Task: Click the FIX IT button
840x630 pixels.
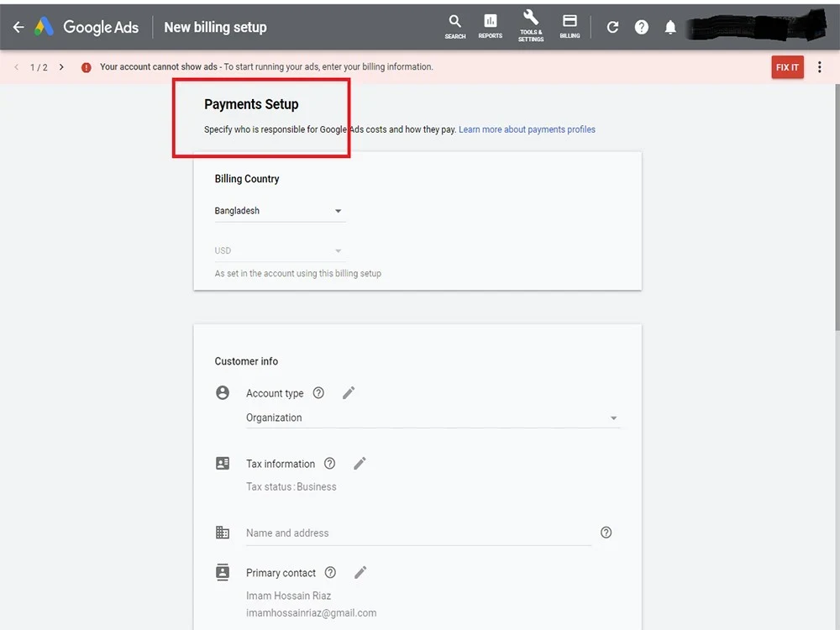Action: point(787,67)
